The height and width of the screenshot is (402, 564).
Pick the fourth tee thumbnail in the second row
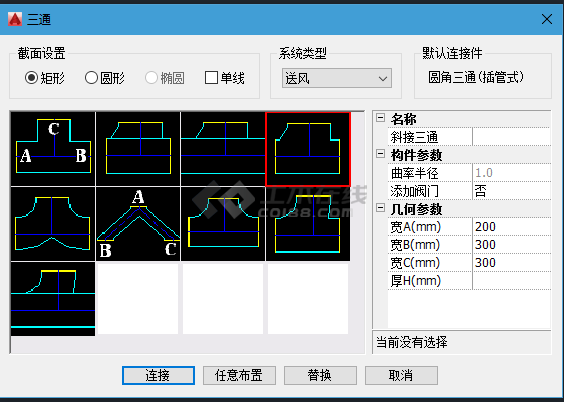[x=308, y=224]
